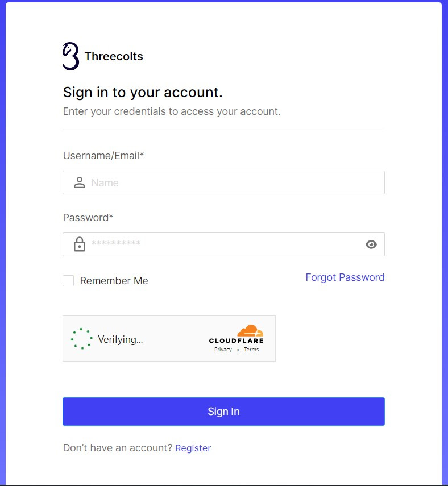Screen dimensions: 448x486
Task: Click the Verifying... status text
Action: (121, 339)
